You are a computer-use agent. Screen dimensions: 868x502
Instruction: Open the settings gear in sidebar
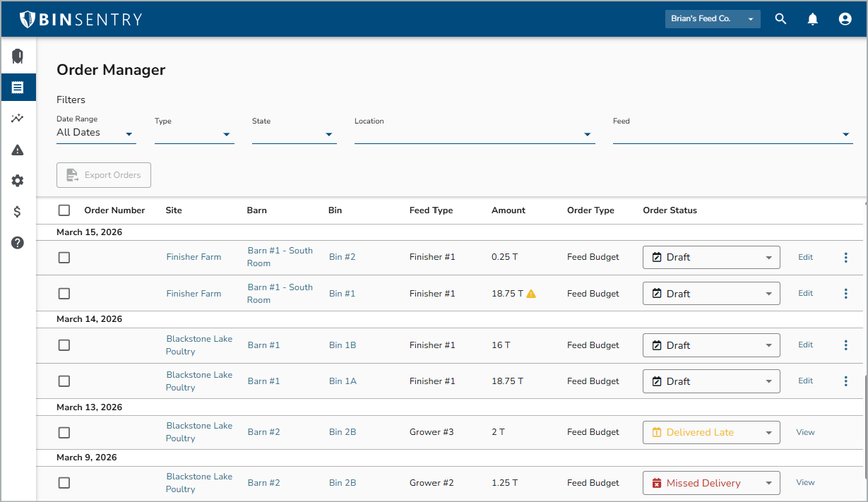coord(18,181)
